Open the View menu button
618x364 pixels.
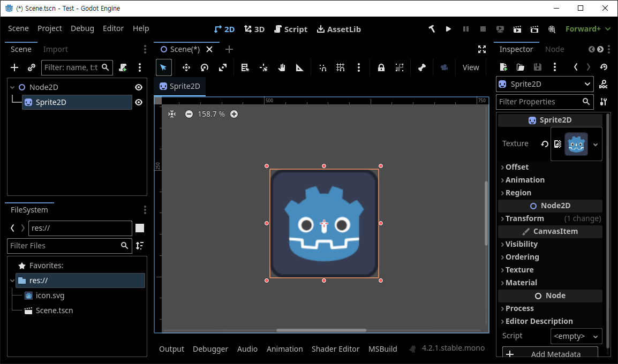(471, 67)
